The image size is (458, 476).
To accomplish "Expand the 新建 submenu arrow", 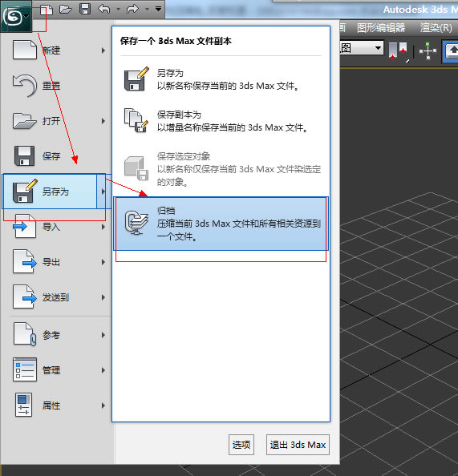I will coord(103,50).
